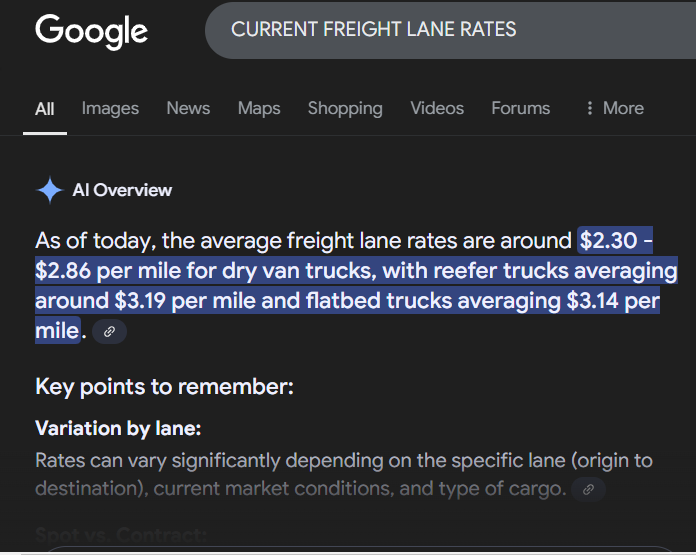The height and width of the screenshot is (555, 696).
Task: Open the News tab
Action: [x=188, y=108]
